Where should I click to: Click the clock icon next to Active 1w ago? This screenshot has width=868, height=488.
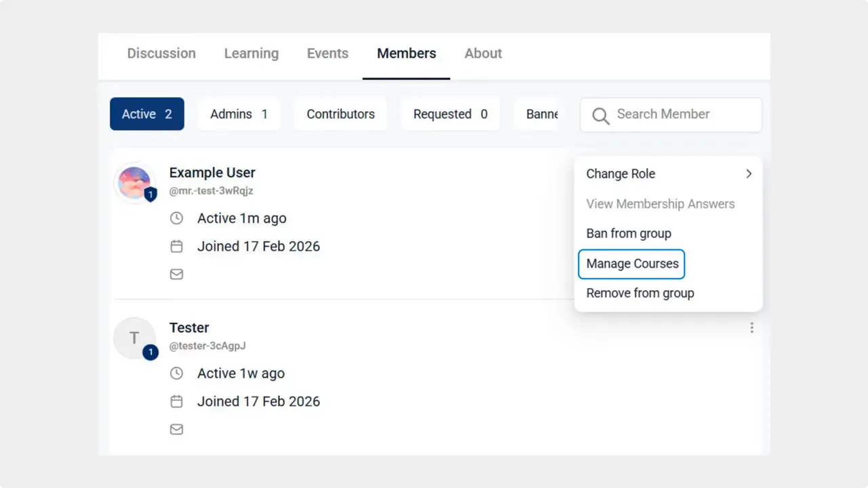pyautogui.click(x=176, y=373)
